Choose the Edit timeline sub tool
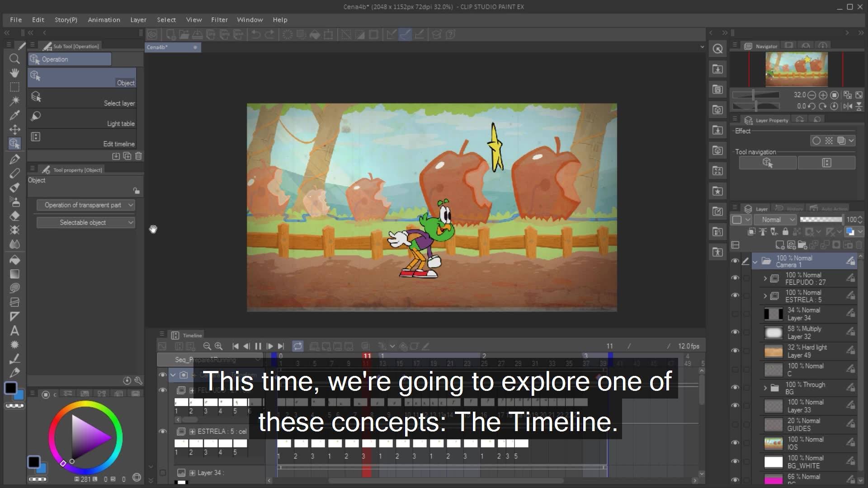The image size is (868, 488). tap(82, 139)
